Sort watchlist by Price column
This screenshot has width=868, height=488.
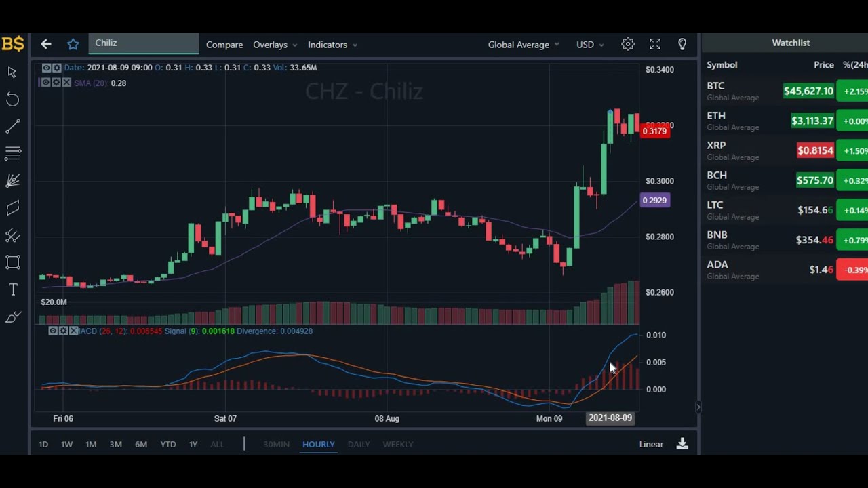(824, 65)
